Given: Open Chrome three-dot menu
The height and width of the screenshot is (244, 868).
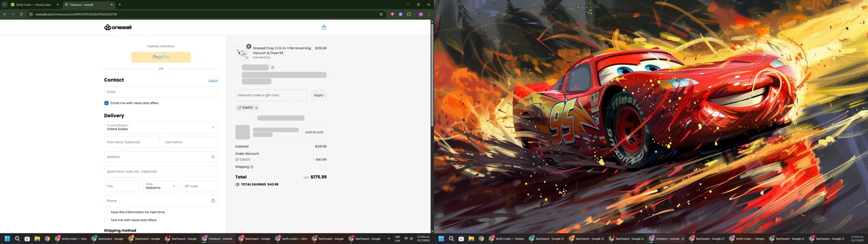Looking at the screenshot, I should 429,14.
